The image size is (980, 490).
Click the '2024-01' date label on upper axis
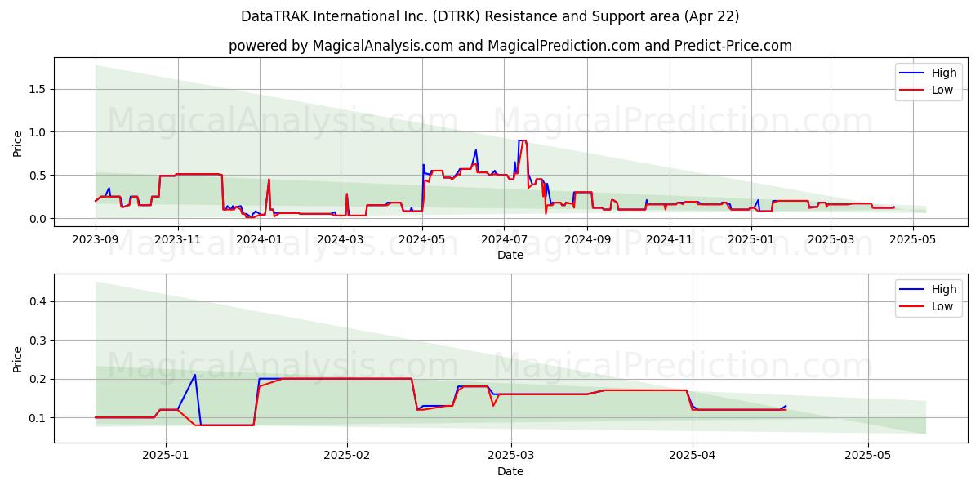(x=260, y=240)
